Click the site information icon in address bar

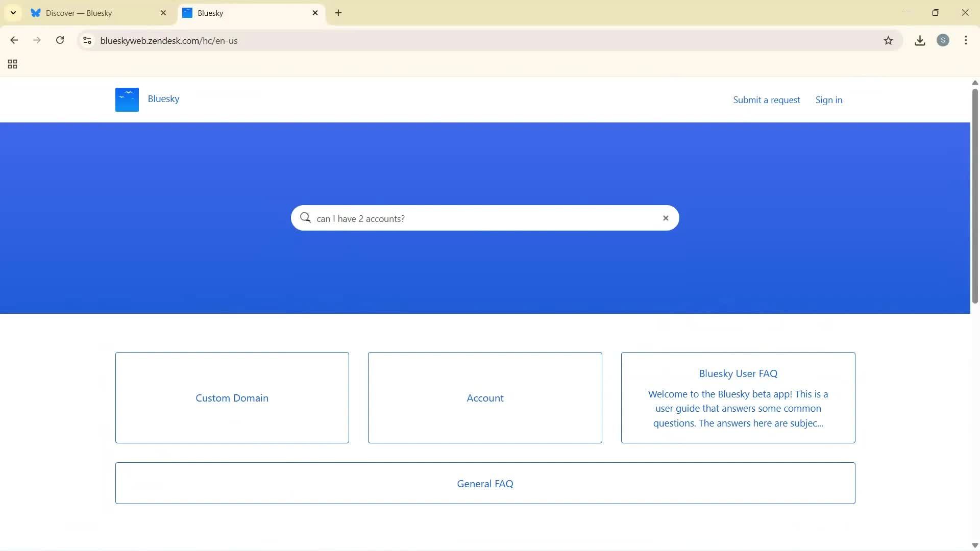point(87,40)
